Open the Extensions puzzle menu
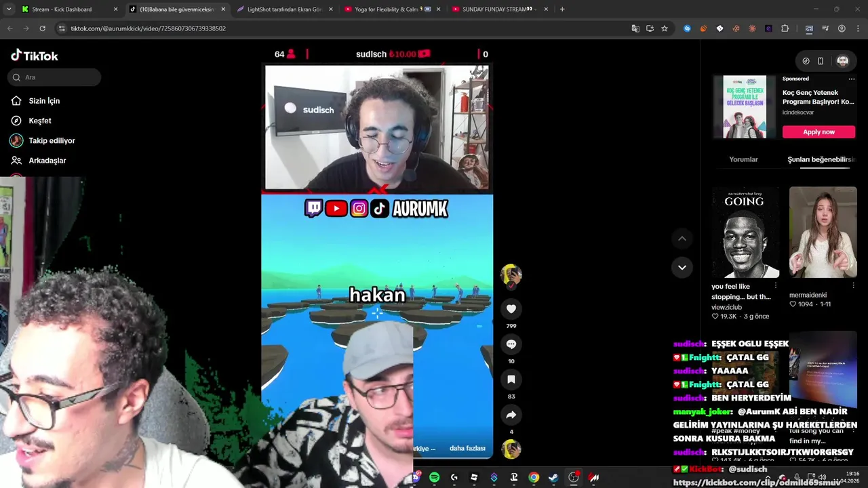The width and height of the screenshot is (868, 488). pyautogui.click(x=785, y=28)
